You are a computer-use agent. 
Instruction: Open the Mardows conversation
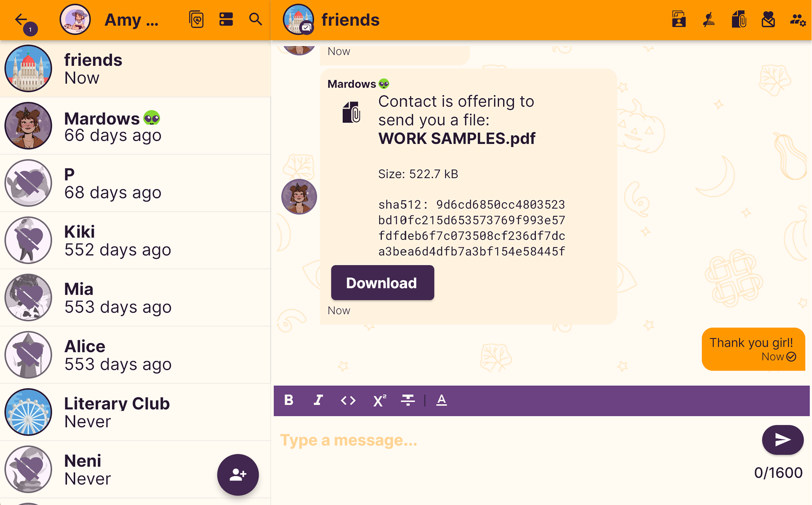(x=135, y=126)
